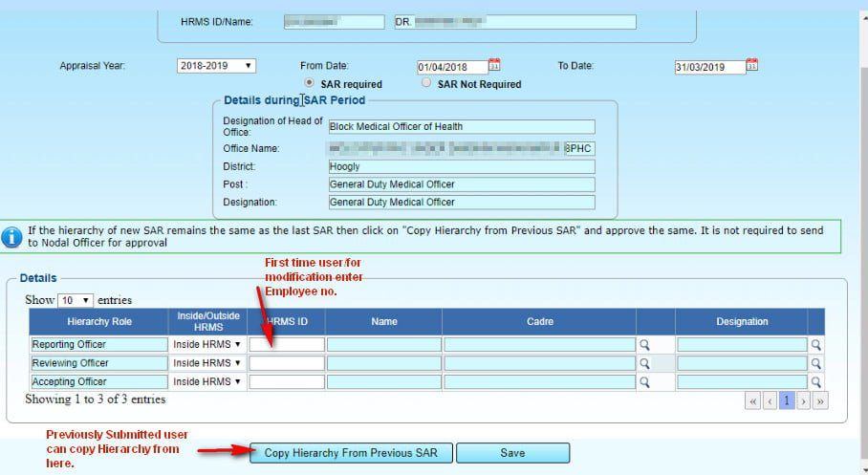Screen dimensions: 868x475
Task: Click the blue information icon
Action: click(x=11, y=237)
